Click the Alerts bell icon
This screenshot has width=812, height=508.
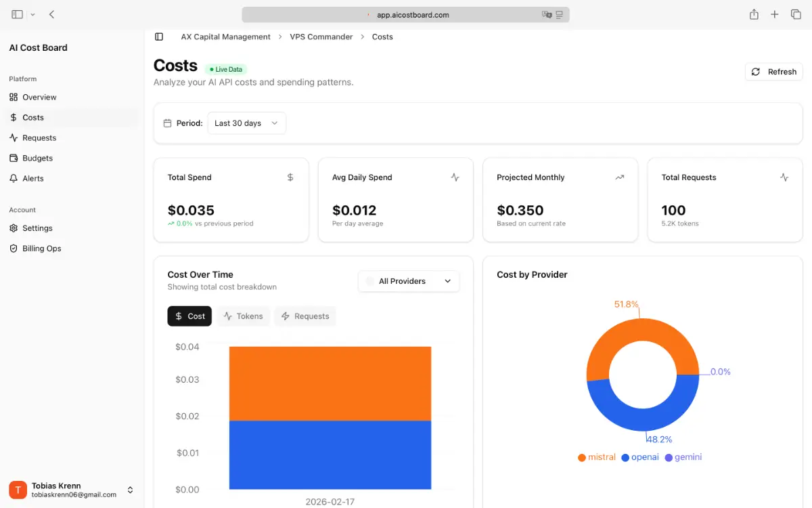coord(14,178)
